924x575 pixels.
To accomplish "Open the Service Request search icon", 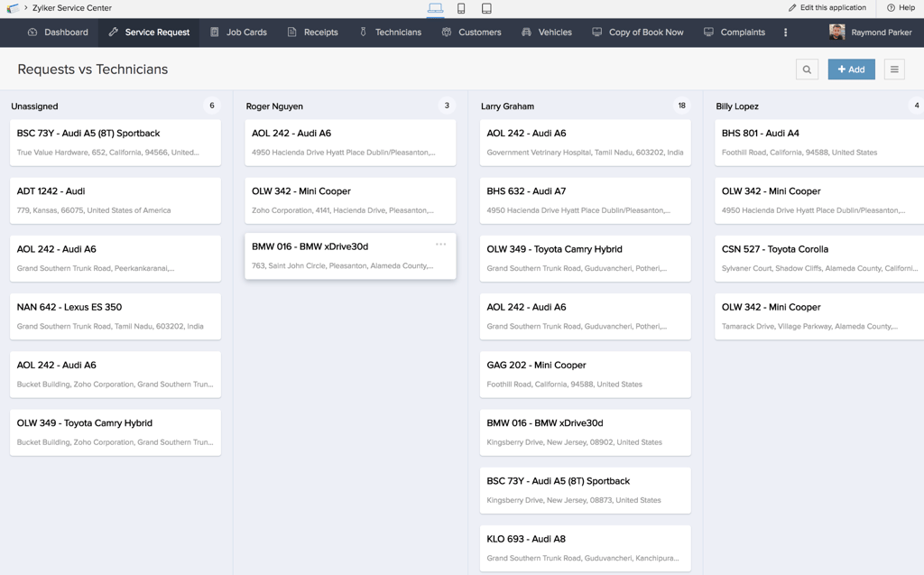I will [x=806, y=69].
